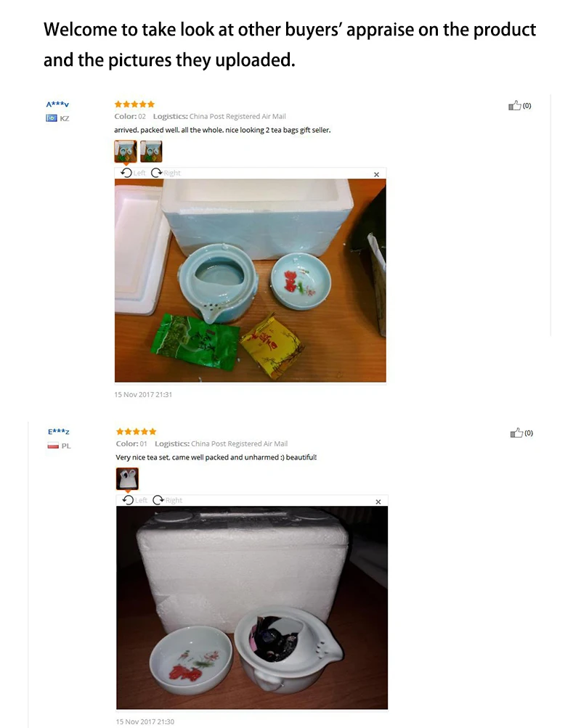Rotate the second review photo right
The image size is (581, 728).
(x=168, y=500)
